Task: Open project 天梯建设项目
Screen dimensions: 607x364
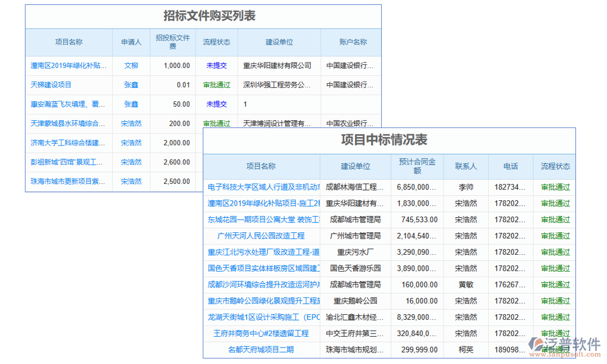Action: (52, 85)
